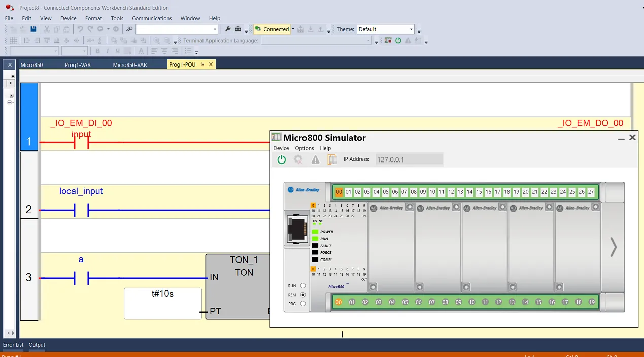This screenshot has height=357, width=644.
Task: Select the Cut icon in the standard toolbar
Action: 47,29
